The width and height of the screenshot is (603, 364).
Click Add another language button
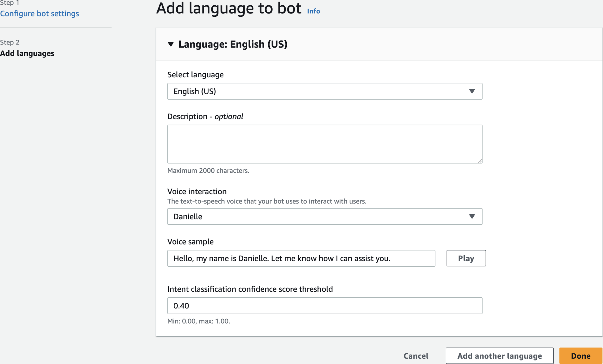[499, 356]
